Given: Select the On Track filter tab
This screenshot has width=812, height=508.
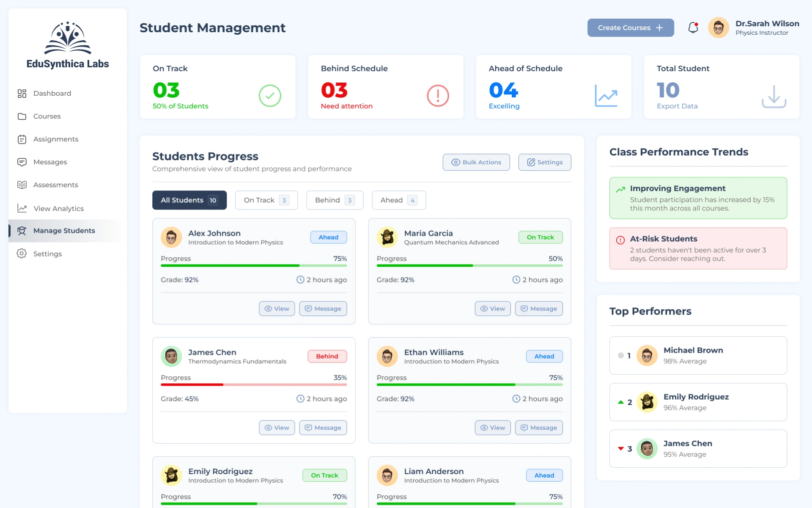Looking at the screenshot, I should click(x=266, y=200).
